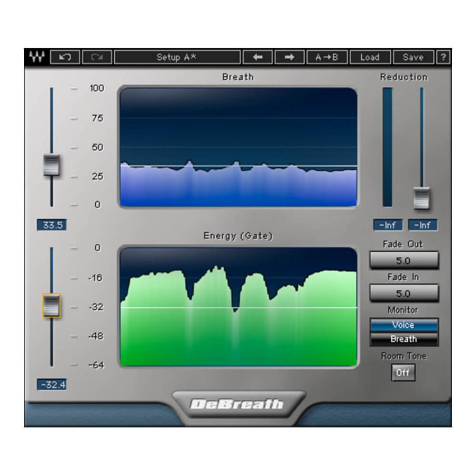
Task: Select Voice monitor mode
Action: 404,325
